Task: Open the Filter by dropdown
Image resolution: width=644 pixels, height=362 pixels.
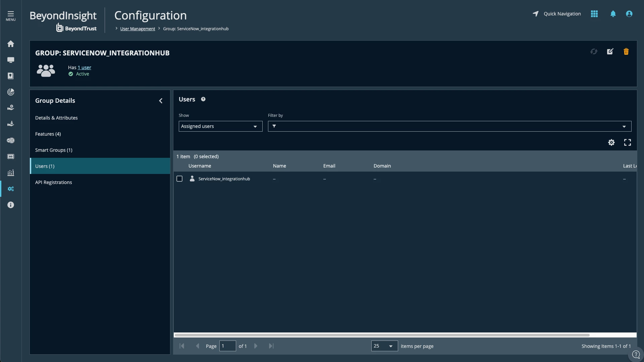Action: 449,126
